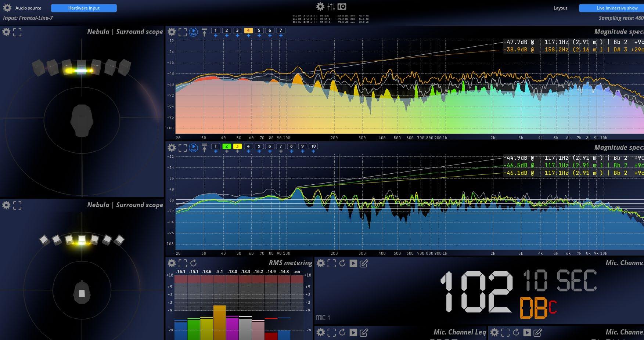Open settings of the lower Magnitude spectrum
The height and width of the screenshot is (340, 644).
(172, 148)
